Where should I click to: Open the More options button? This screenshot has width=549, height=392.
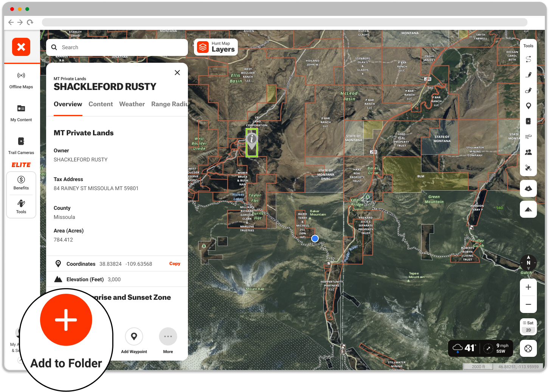(168, 341)
